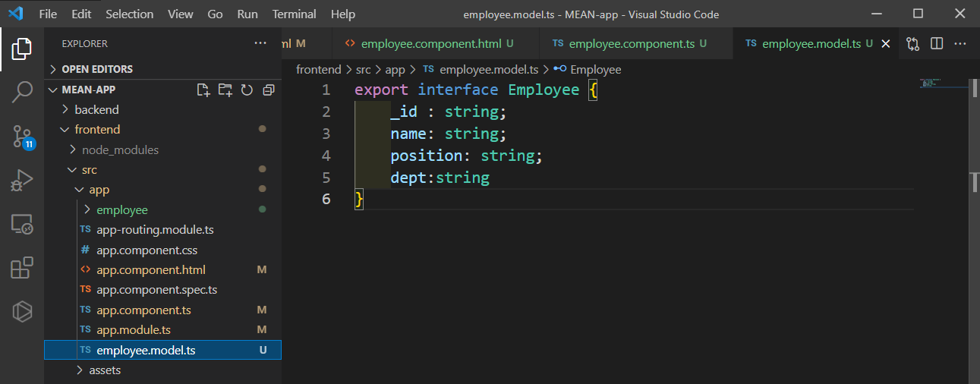Click the Open Changes icon in editor toolbar
Viewport: 980px width, 384px height.
point(913,44)
